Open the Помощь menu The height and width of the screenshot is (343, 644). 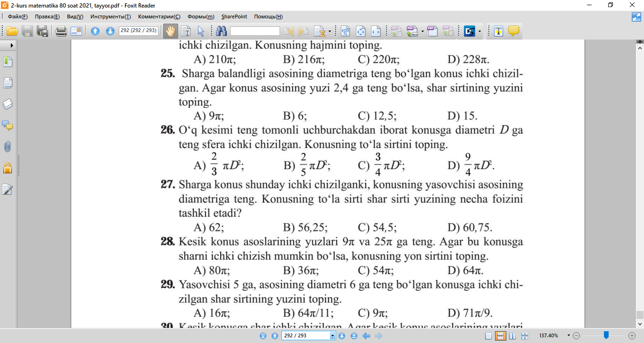point(268,16)
